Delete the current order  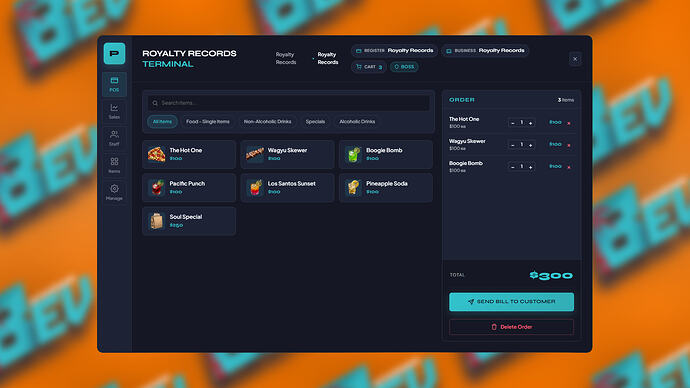pos(511,327)
